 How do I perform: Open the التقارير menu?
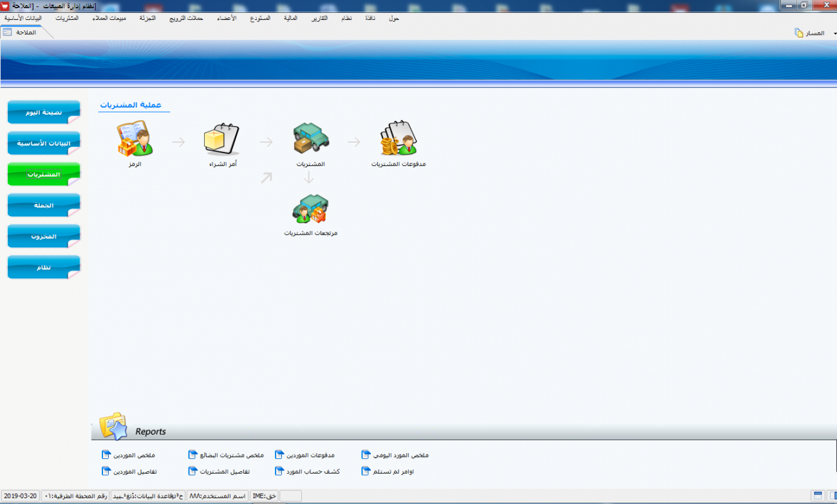pyautogui.click(x=319, y=18)
